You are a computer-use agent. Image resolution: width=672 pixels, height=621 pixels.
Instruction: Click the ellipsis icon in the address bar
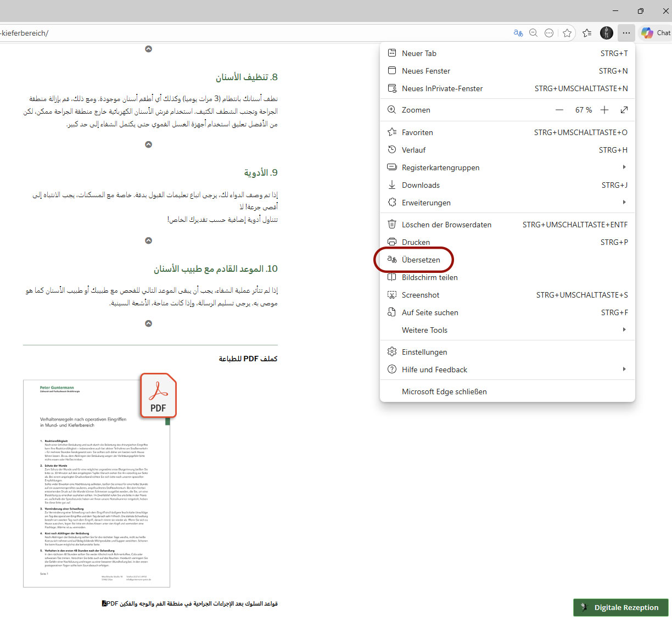point(549,33)
